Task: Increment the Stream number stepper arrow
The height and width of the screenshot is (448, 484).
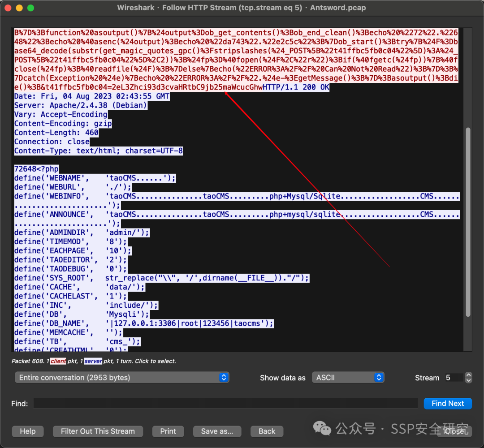Action: click(469, 375)
